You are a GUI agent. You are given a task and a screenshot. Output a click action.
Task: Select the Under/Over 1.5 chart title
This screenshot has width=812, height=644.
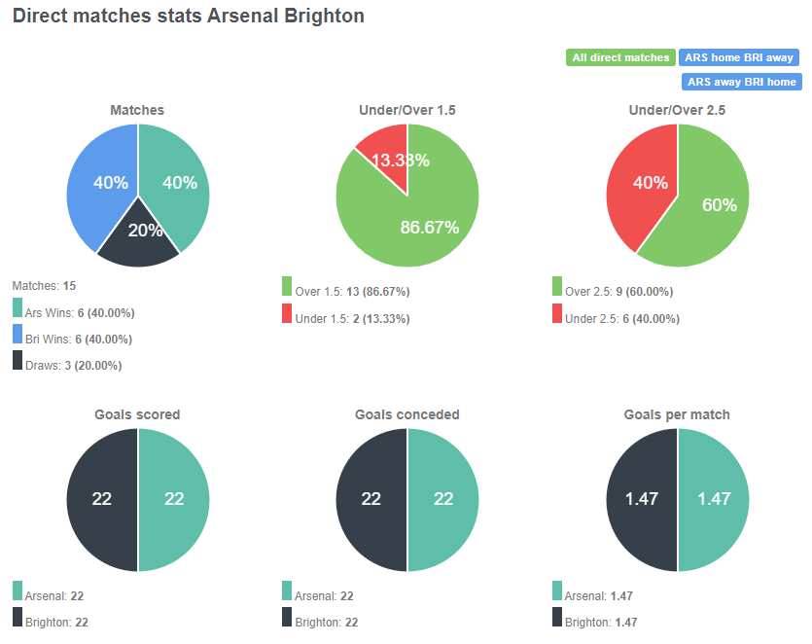click(406, 110)
